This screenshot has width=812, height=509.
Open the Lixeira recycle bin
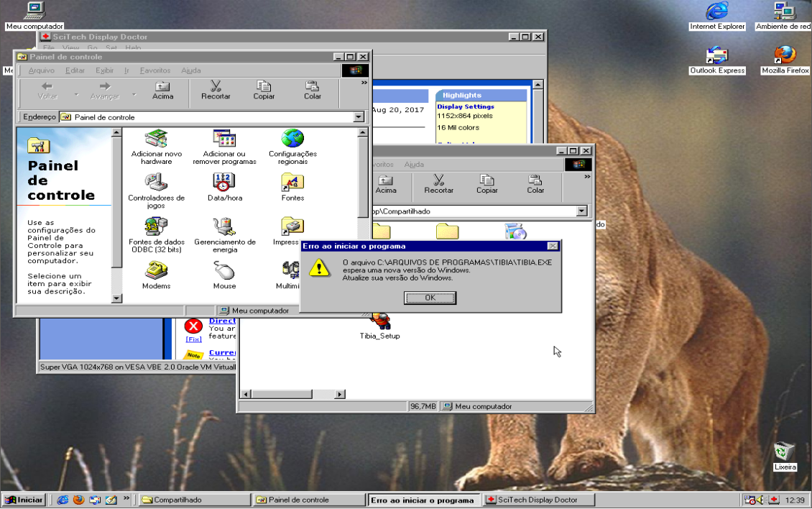(785, 451)
